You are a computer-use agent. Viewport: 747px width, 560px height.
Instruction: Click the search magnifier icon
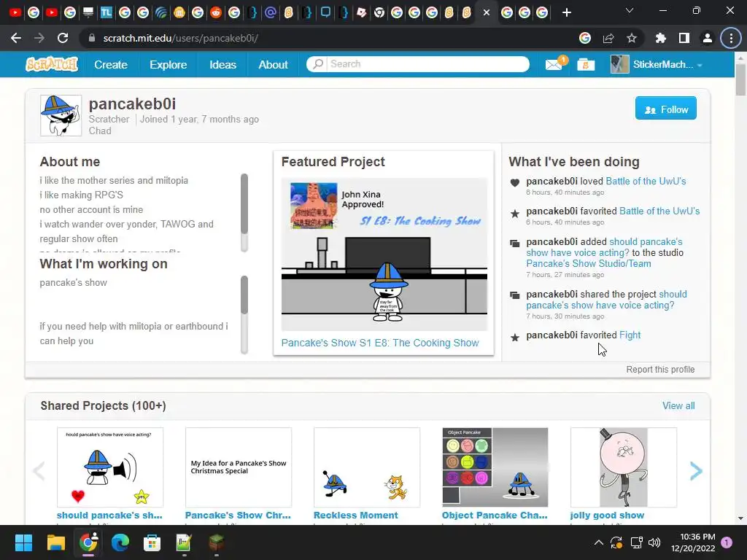pyautogui.click(x=318, y=64)
